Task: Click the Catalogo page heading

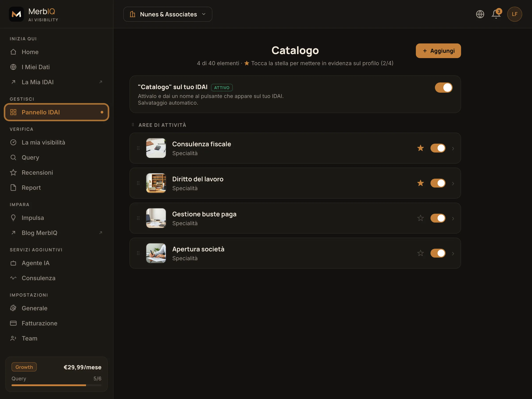Action: [x=295, y=51]
